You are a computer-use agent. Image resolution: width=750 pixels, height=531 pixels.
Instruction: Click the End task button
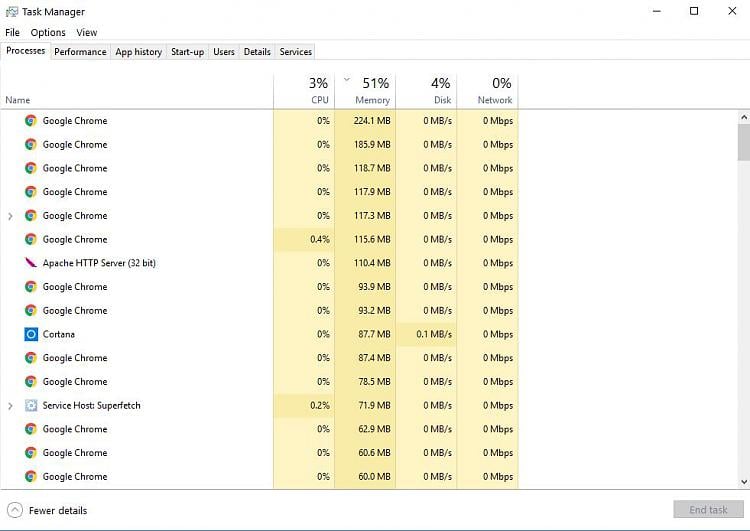[708, 509]
